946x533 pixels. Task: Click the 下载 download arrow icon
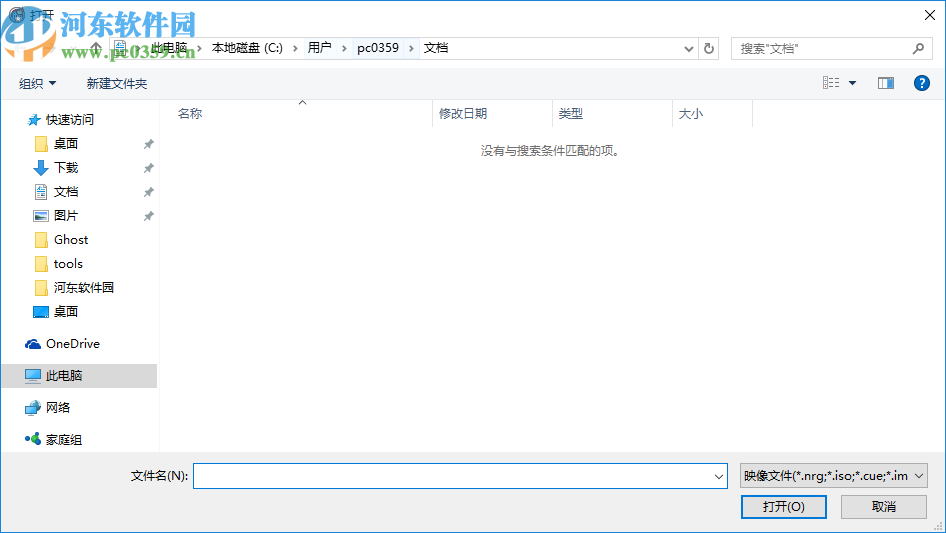coord(40,168)
